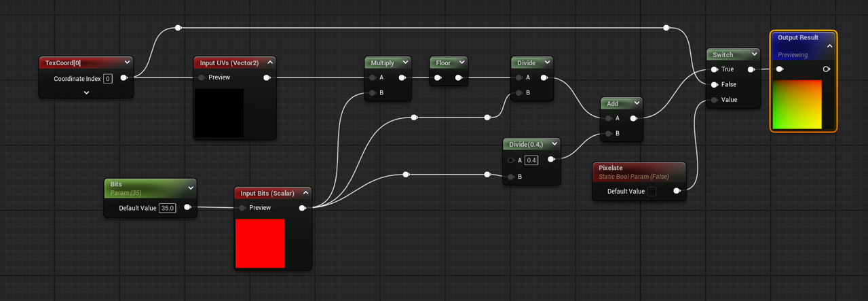The height and width of the screenshot is (301, 868).
Task: Open the Floor node dropdown chevron
Action: point(461,63)
